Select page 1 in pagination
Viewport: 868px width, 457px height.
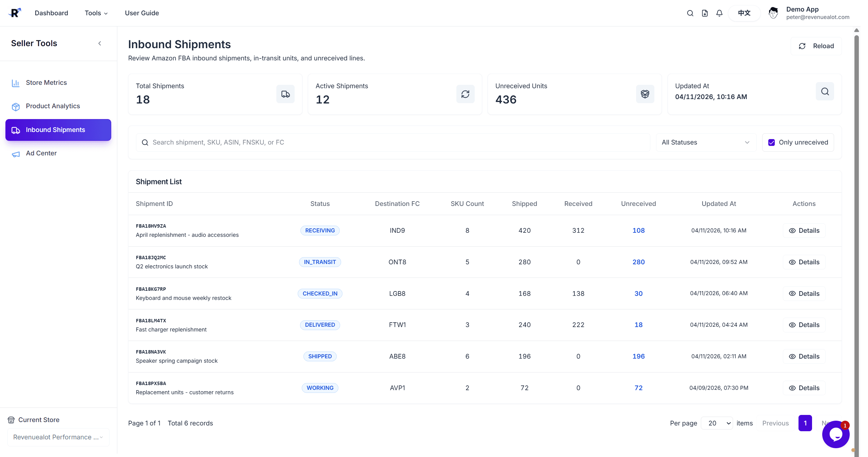tap(805, 423)
